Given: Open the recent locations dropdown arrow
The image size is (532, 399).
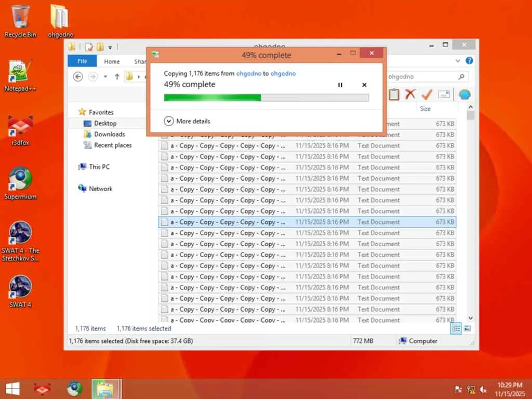Looking at the screenshot, I should pos(105,77).
